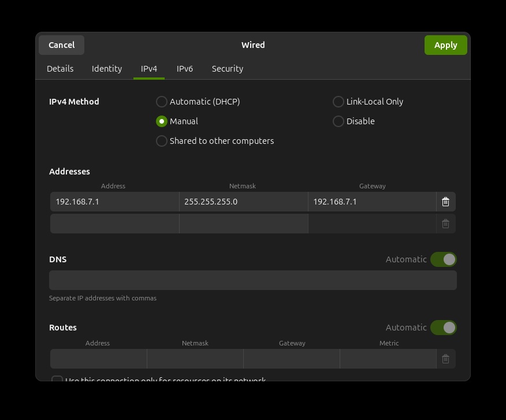The image size is (506, 420).
Task: Click the Metric field under Routes
Action: point(388,359)
